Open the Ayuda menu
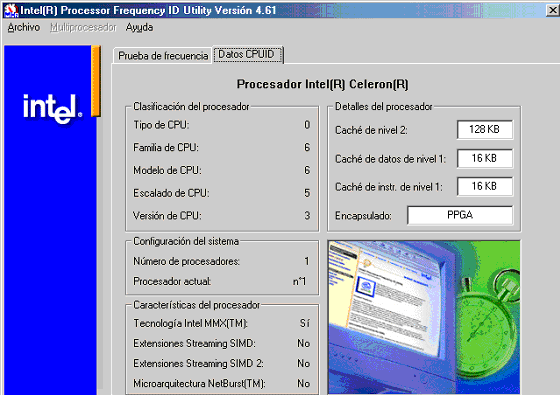The height and width of the screenshot is (395, 560). coord(139,27)
